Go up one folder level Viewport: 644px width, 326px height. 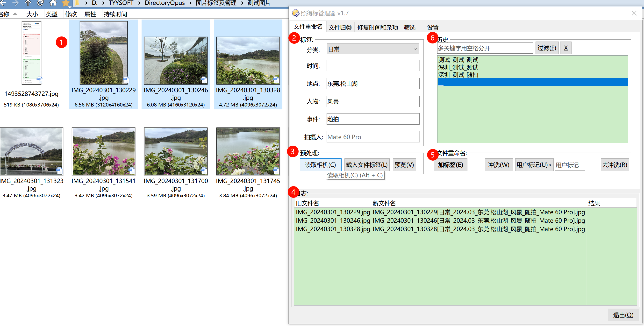click(28, 3)
